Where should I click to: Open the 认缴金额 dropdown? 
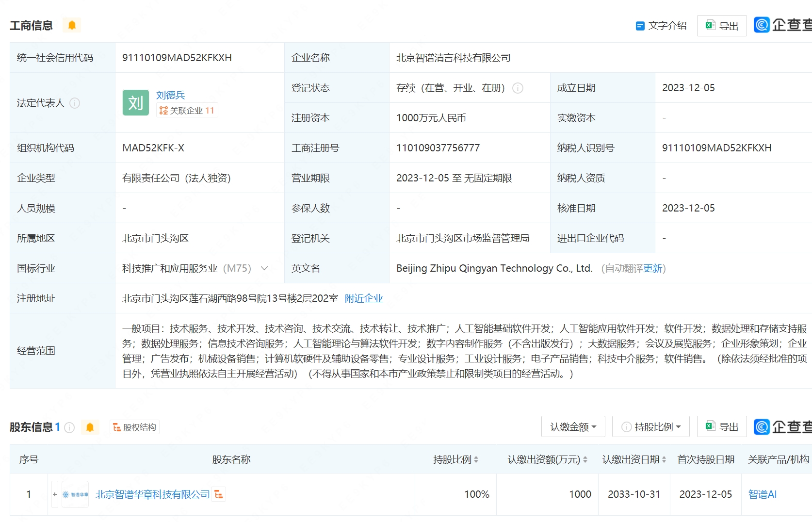click(x=573, y=427)
